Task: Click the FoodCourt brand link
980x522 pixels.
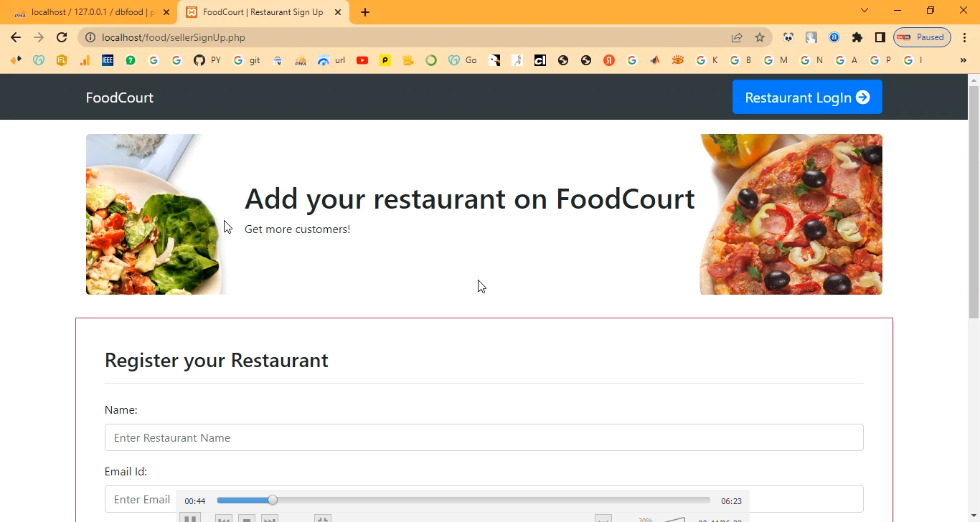Action: [x=119, y=98]
